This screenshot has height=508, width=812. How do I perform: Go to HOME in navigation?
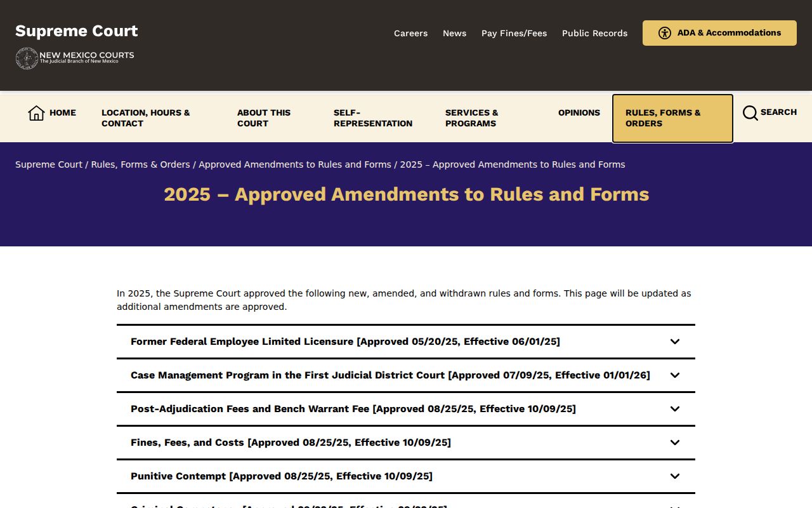coord(63,112)
